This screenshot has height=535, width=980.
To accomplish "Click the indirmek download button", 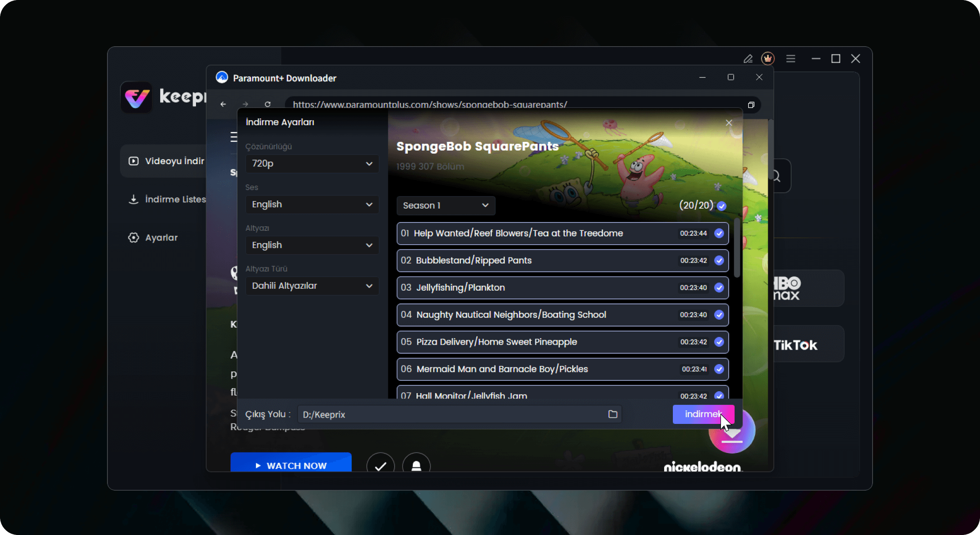I will pos(702,414).
